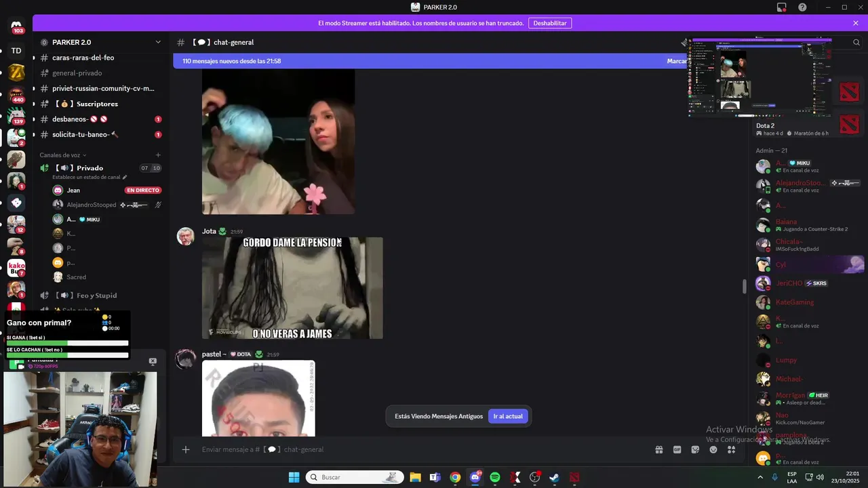The image size is (868, 488).
Task: Open Discord direct messages home icon
Action: click(x=16, y=27)
